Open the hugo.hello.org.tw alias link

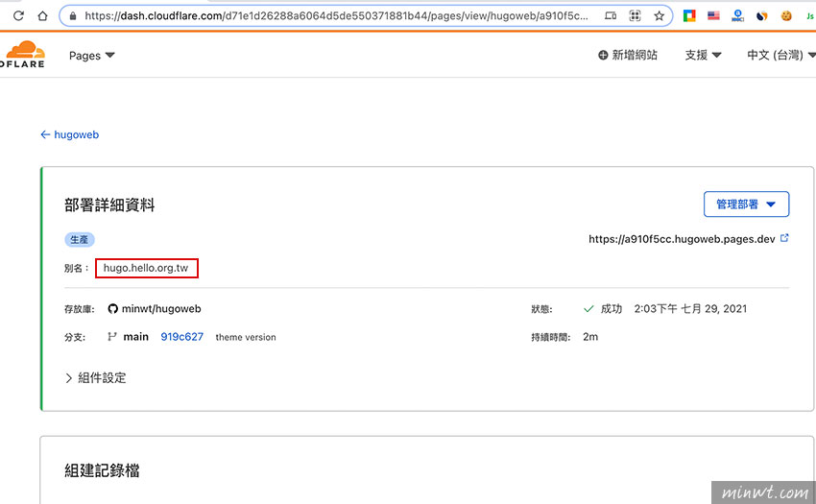pos(146,268)
